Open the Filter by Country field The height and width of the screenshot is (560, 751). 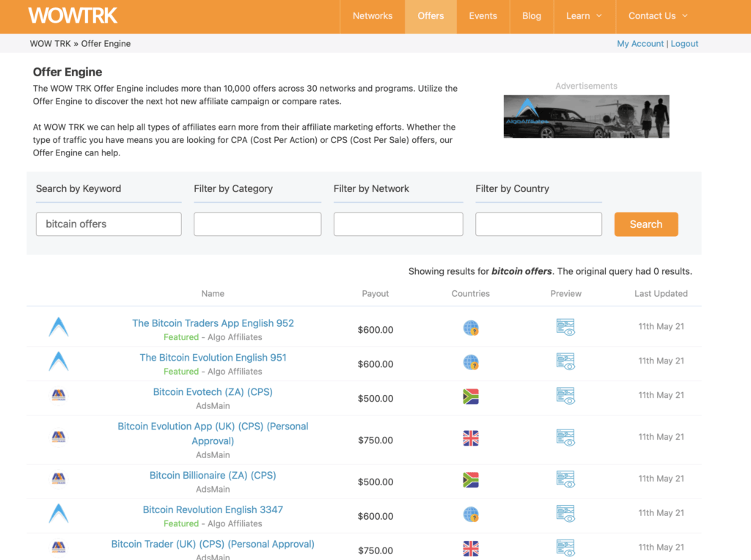click(538, 224)
